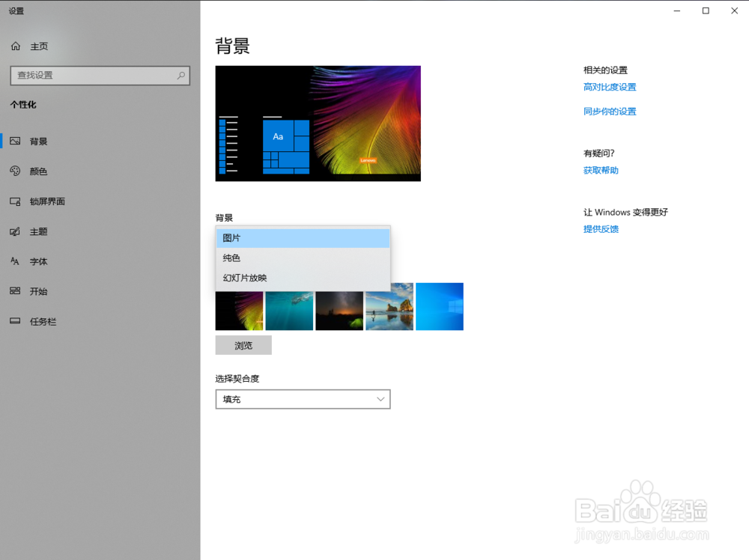Click the taskbar icon beside 任务栏
Viewport: 749px width, 560px height.
click(x=15, y=321)
